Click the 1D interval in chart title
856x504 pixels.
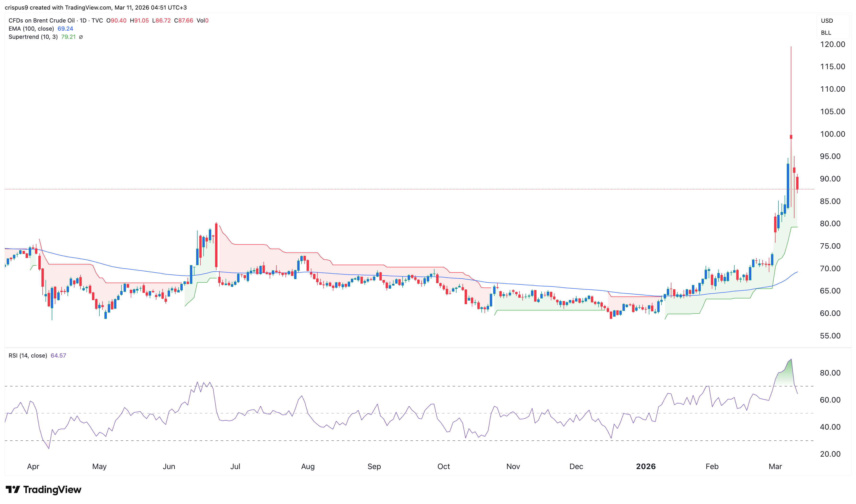pos(83,21)
